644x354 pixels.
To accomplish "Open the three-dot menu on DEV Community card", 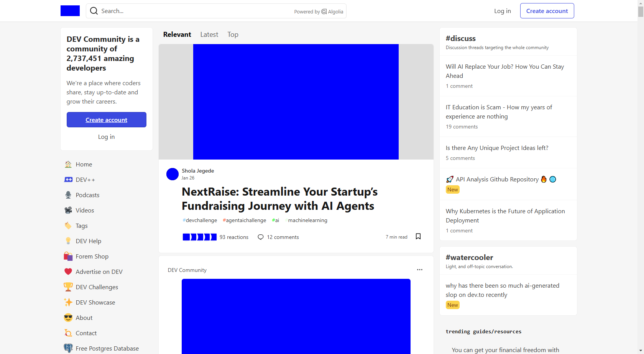I will tap(420, 270).
